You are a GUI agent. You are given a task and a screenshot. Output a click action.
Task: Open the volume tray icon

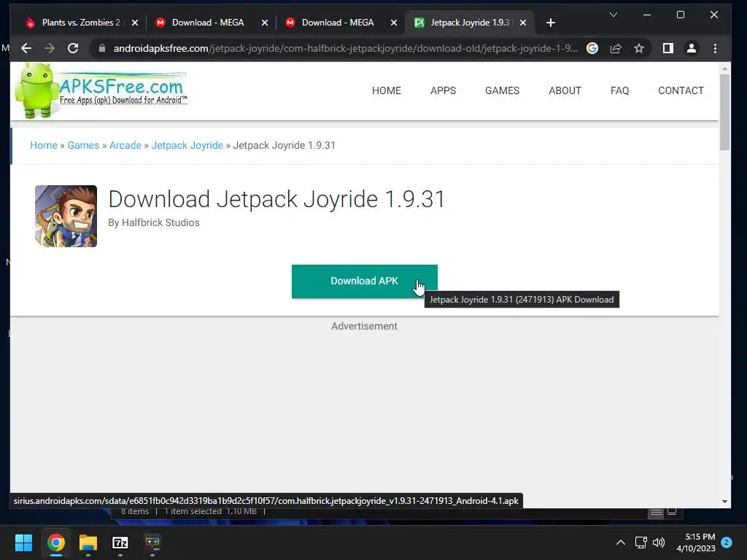pyautogui.click(x=659, y=542)
